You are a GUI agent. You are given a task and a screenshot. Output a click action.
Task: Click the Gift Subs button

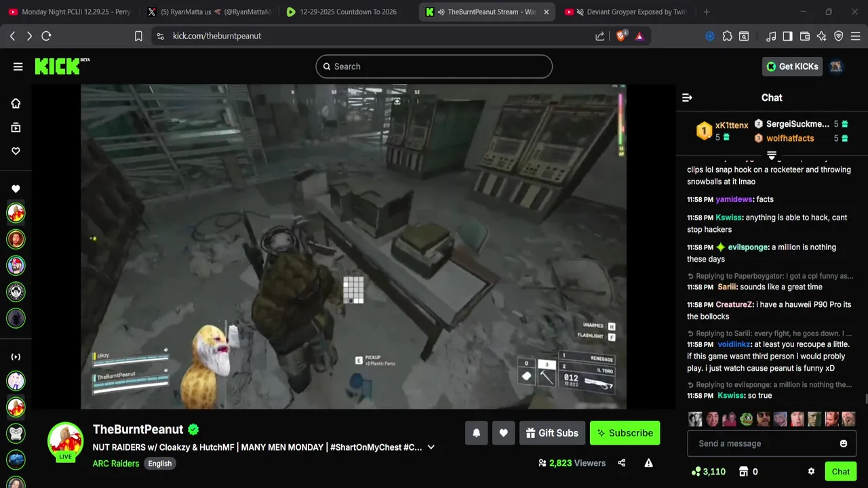pyautogui.click(x=551, y=433)
